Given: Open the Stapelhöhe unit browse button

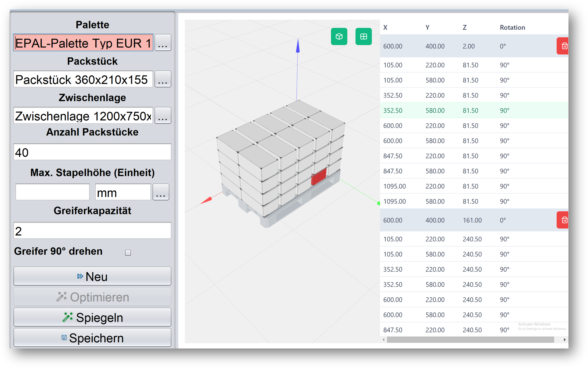Looking at the screenshot, I should (161, 192).
